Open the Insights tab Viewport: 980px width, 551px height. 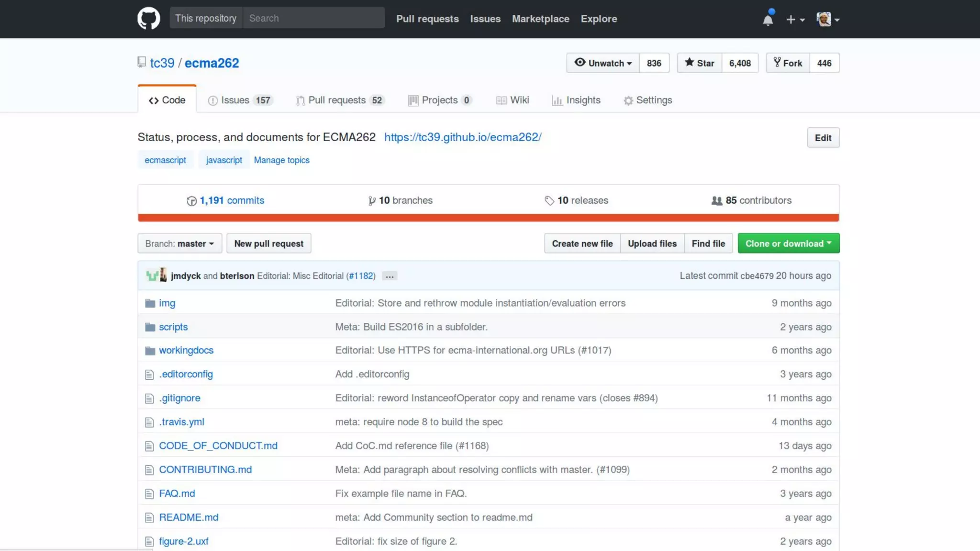point(576,100)
